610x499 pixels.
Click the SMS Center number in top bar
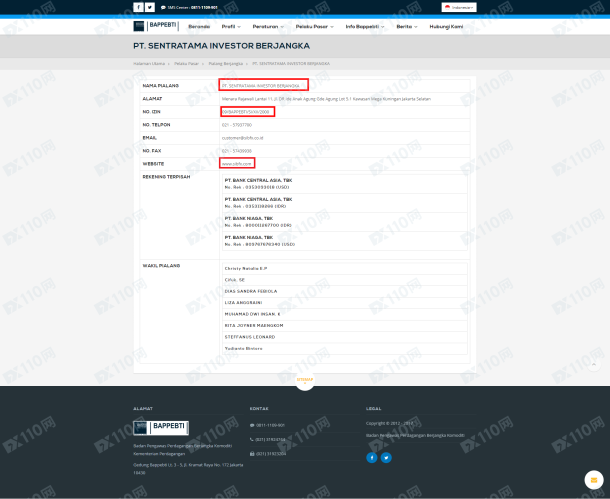pos(204,7)
